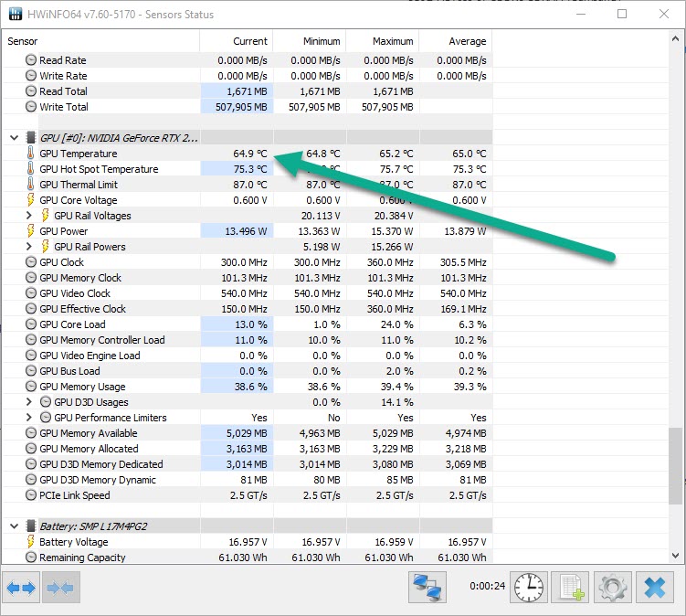Click the Battery group chip icon

(x=31, y=526)
